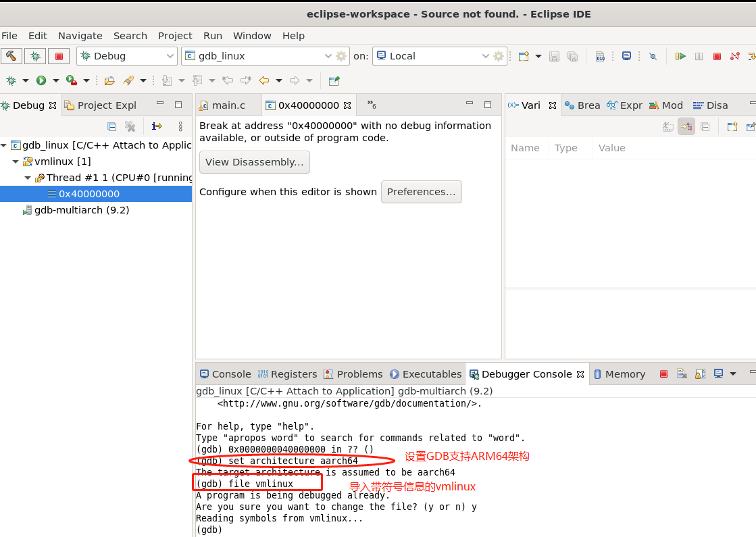
Task: Switch to the Console tab
Action: point(225,374)
